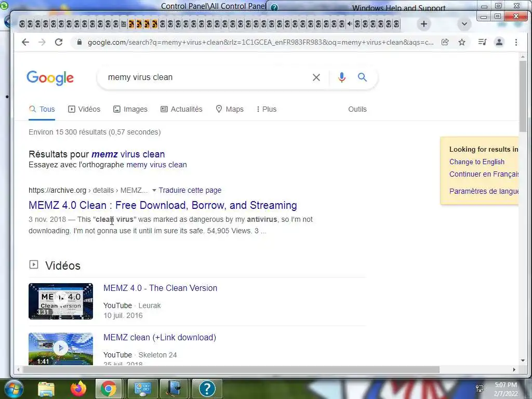Screen dimensions: 532x399
Task: Click the scroll up arrow
Action: 523,57
